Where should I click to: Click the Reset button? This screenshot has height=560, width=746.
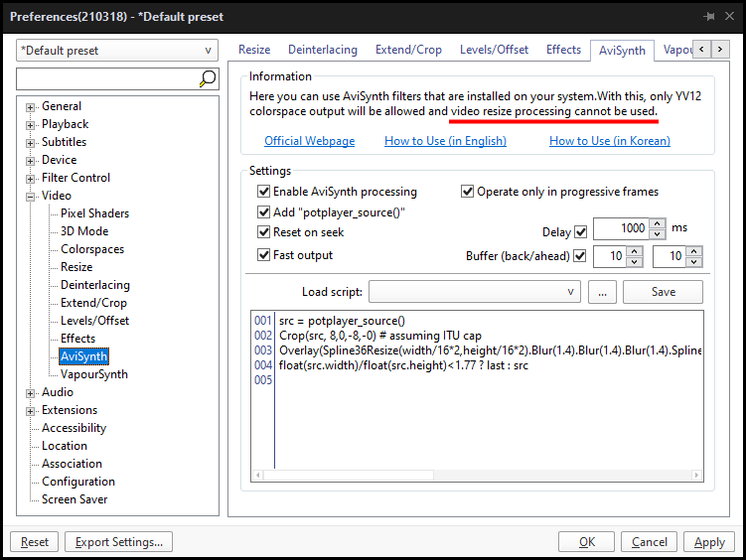34,542
